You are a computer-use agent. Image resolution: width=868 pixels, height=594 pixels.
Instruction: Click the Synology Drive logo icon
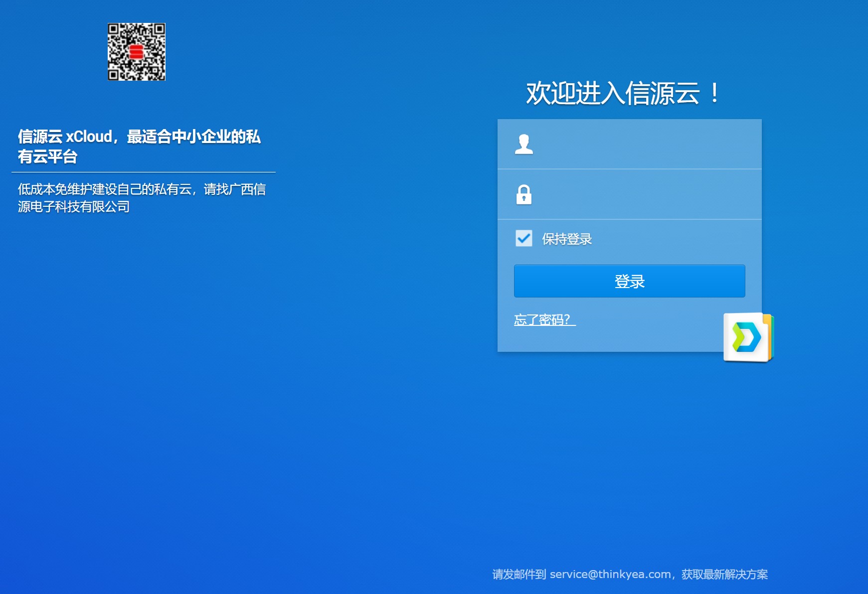(x=748, y=337)
